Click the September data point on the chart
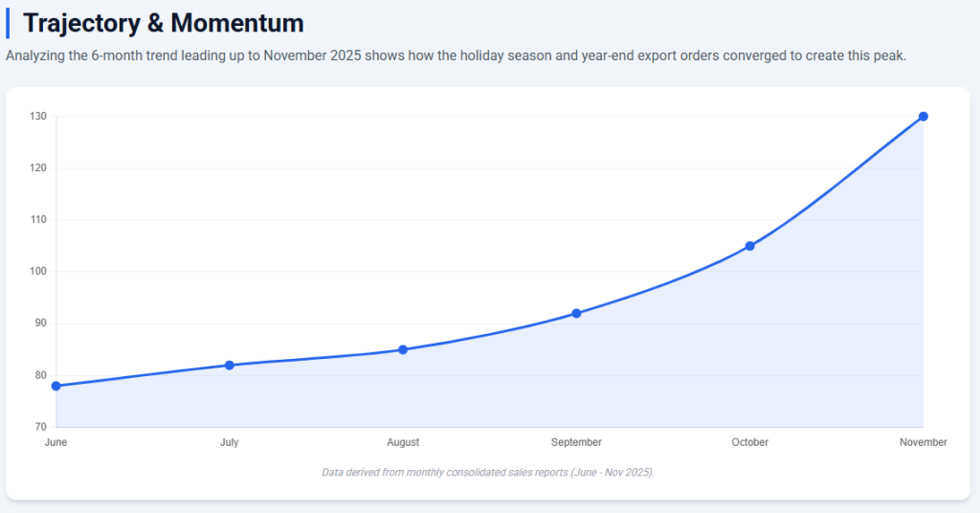The image size is (980, 513). (576, 313)
